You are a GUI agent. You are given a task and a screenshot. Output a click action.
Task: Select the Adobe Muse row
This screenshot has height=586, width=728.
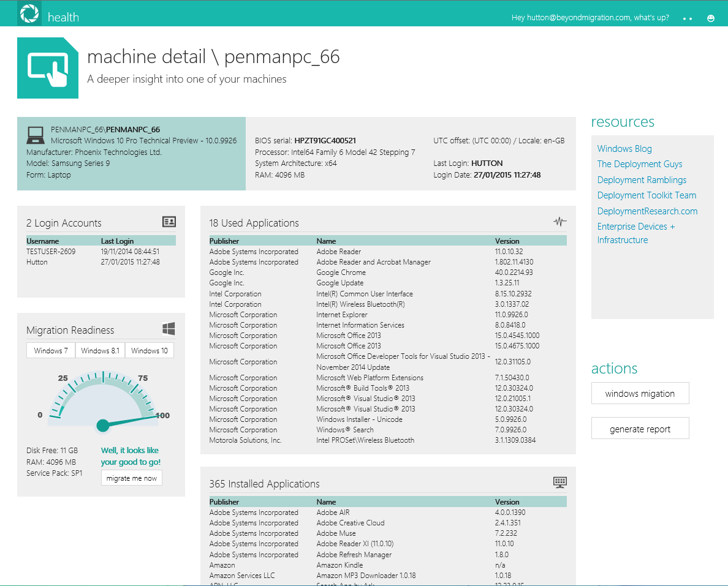click(388, 533)
